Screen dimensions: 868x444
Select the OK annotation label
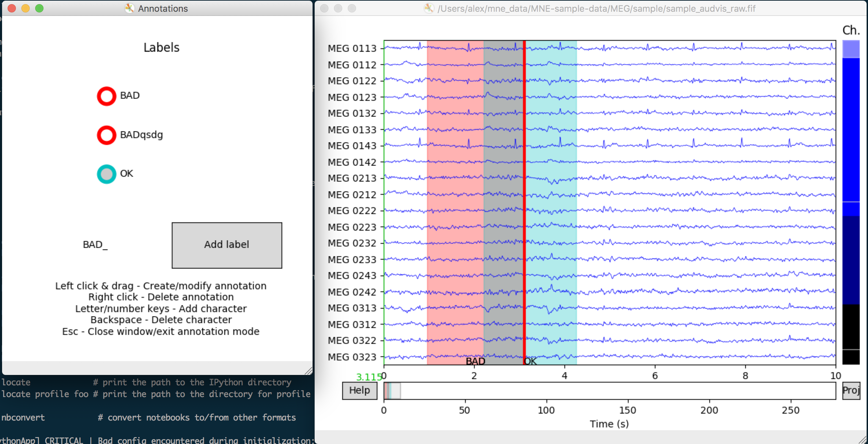107,174
